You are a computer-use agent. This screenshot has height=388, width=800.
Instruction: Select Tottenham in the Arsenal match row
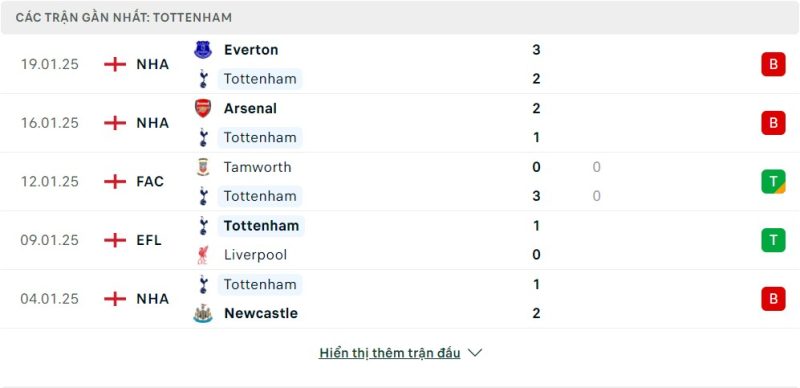pos(260,138)
